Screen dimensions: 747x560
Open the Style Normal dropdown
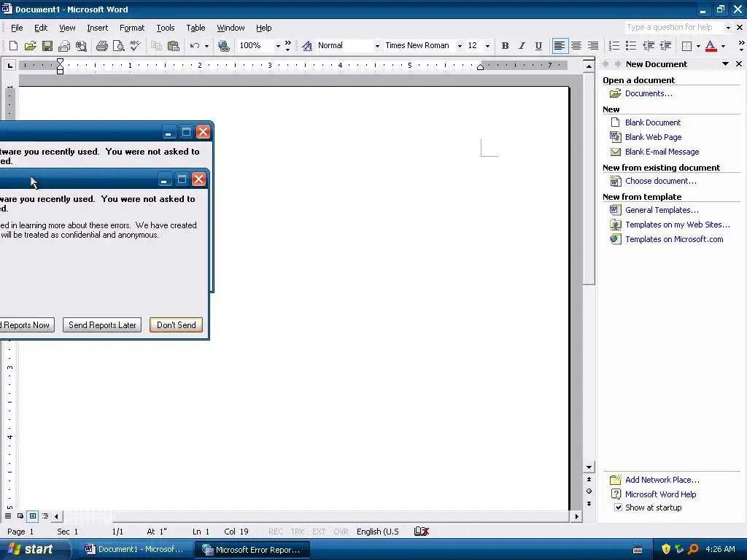[377, 46]
